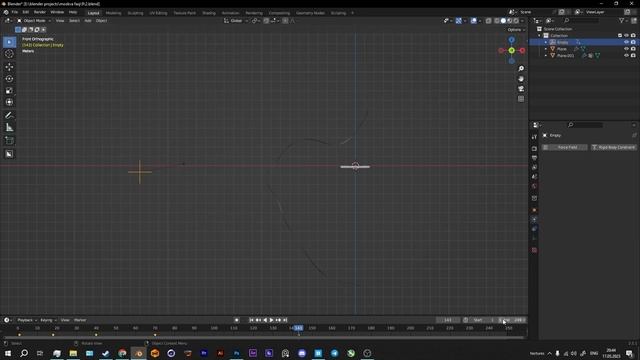Click the timeline current frame marker

[x=298, y=328]
